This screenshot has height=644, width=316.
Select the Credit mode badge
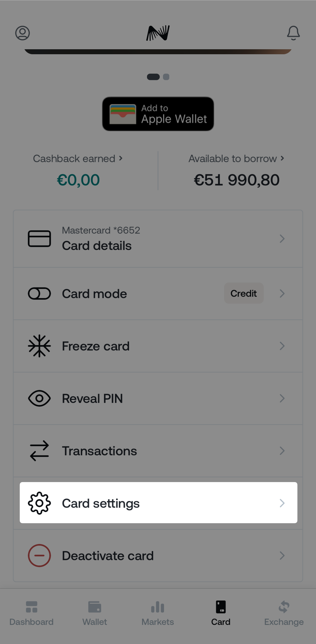(x=243, y=293)
